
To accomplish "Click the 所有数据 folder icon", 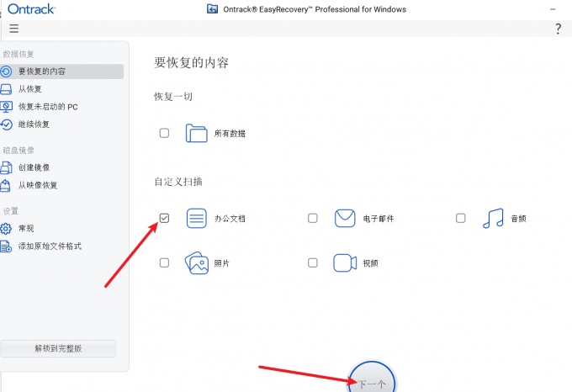I will tap(196, 133).
